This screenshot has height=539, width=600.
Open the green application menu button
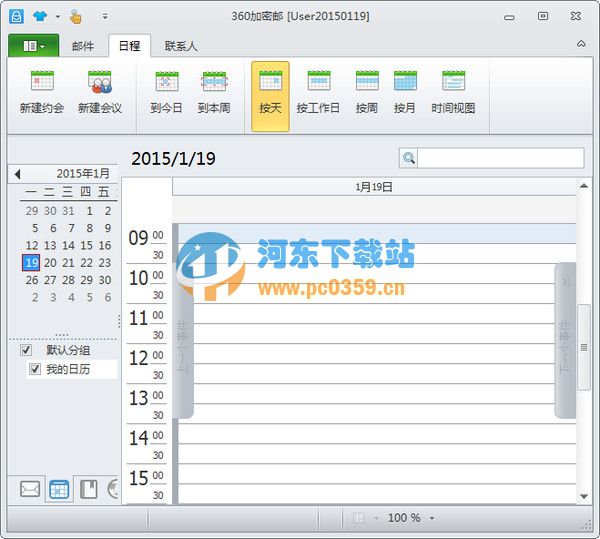(34, 46)
